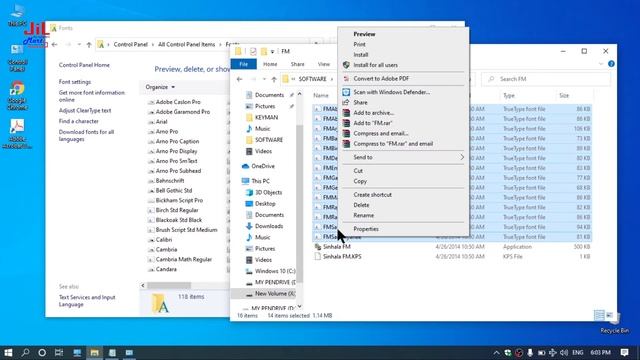Open 3D Objects in navigation pane
Screen dimensions: 640x360
(268, 192)
